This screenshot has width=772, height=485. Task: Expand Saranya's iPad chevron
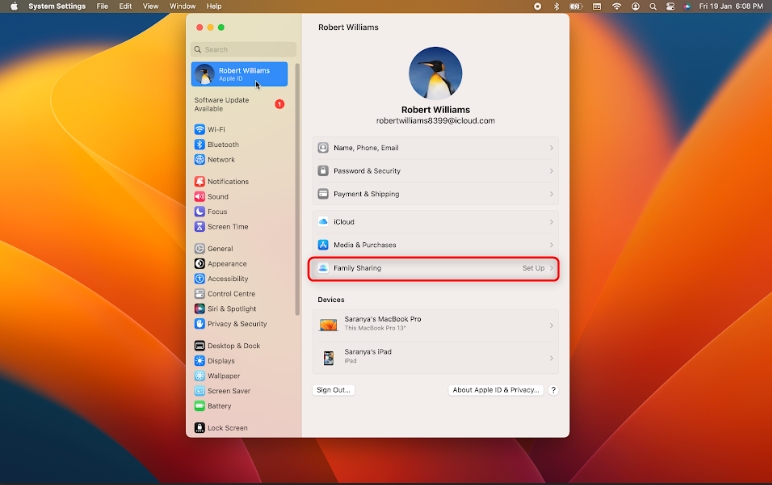click(x=551, y=358)
